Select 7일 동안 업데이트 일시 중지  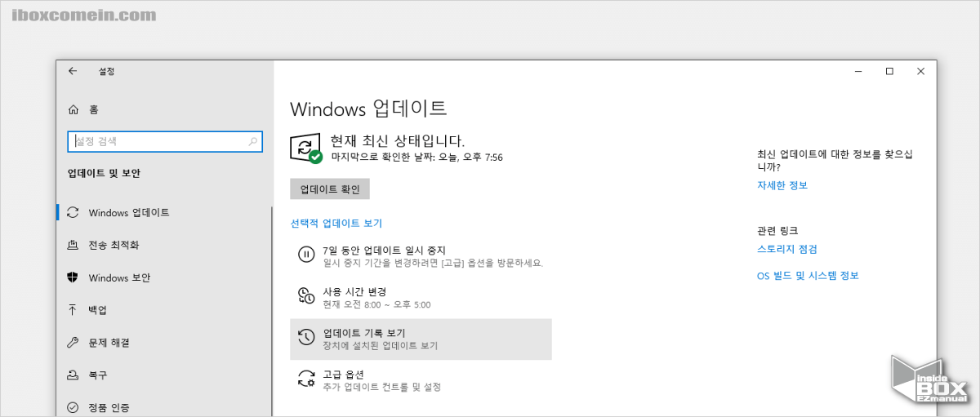[421, 256]
